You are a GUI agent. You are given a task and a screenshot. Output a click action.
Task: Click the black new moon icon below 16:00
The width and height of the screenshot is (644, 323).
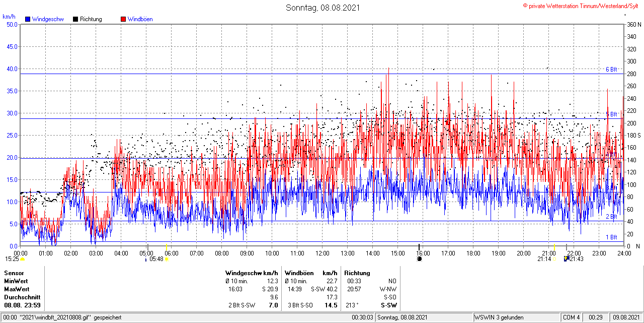(419, 259)
